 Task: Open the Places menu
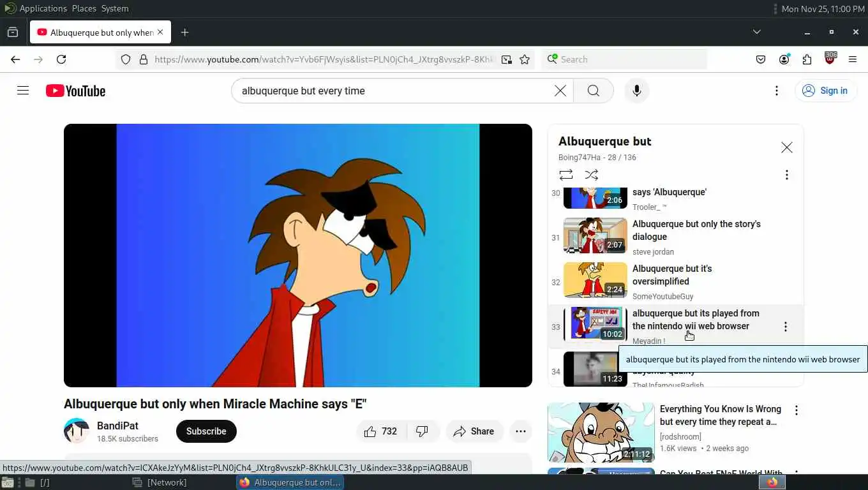click(x=84, y=8)
